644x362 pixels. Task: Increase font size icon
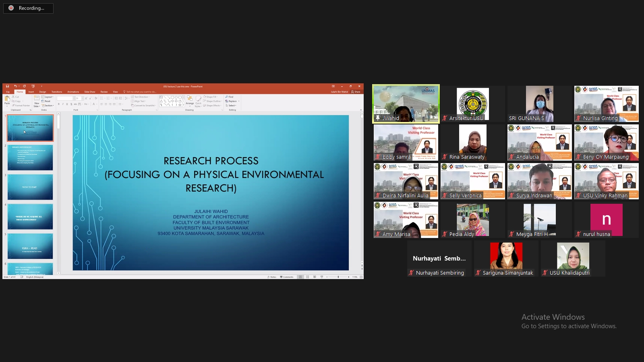pyautogui.click(x=86, y=98)
